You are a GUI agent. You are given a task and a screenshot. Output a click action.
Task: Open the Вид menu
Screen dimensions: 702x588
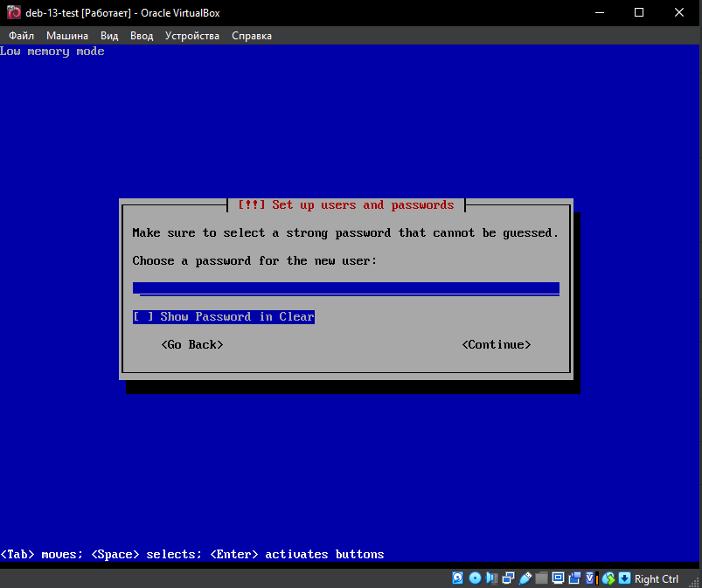coord(109,36)
